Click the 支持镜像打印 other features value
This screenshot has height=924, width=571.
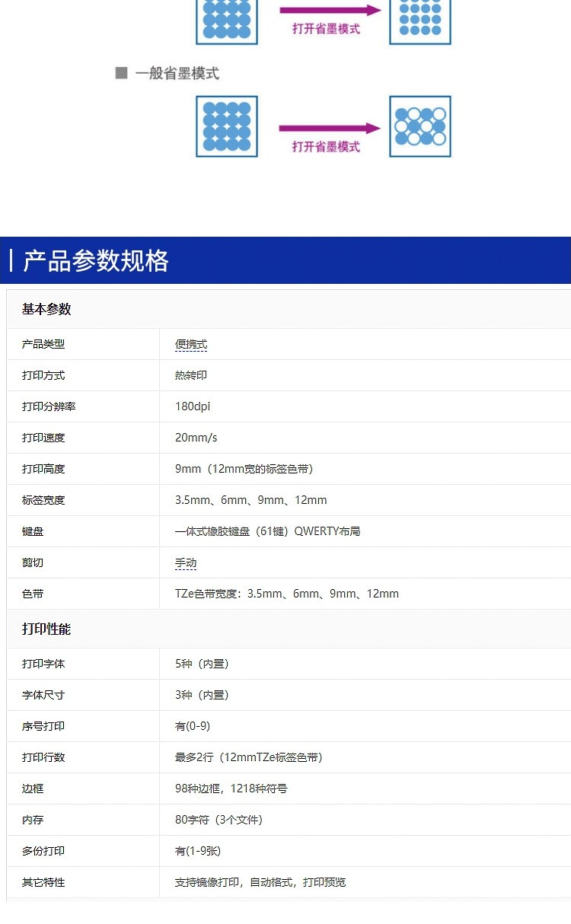pyautogui.click(x=260, y=882)
